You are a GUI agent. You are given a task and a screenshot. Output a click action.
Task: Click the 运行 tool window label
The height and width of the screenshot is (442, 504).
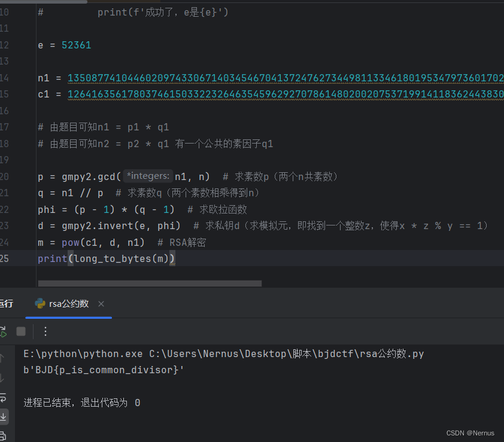[7, 304]
